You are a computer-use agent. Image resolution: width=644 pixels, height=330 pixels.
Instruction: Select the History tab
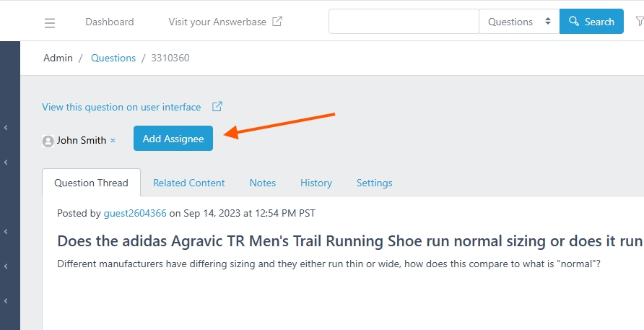(316, 183)
